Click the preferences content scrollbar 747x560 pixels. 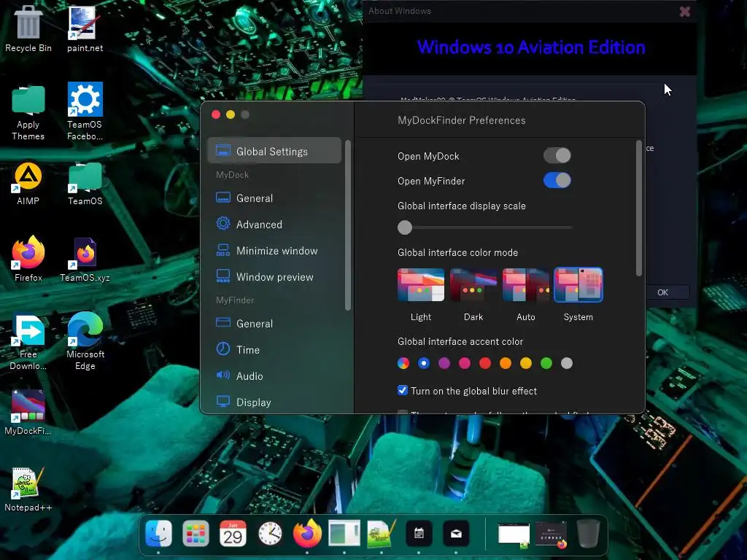click(x=639, y=208)
